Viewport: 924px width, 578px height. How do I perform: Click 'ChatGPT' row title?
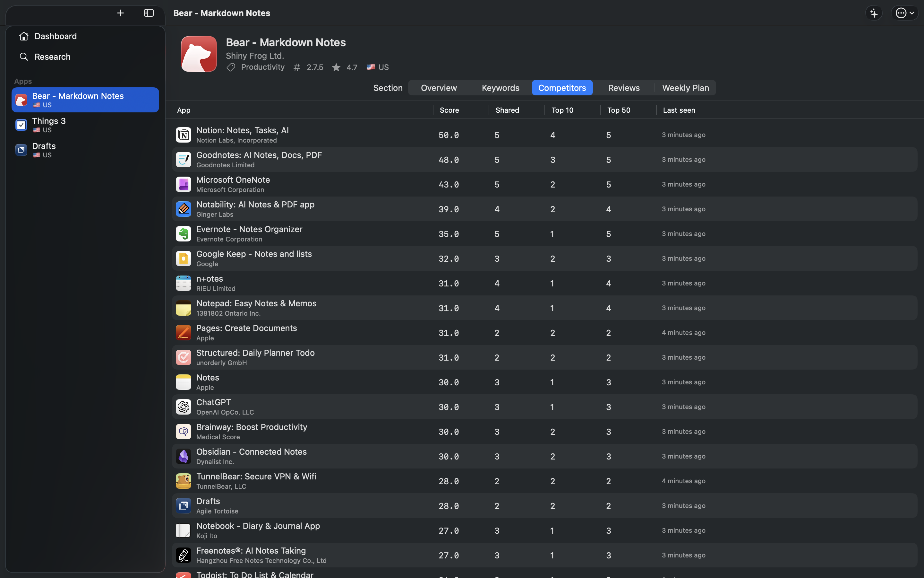pyautogui.click(x=213, y=402)
